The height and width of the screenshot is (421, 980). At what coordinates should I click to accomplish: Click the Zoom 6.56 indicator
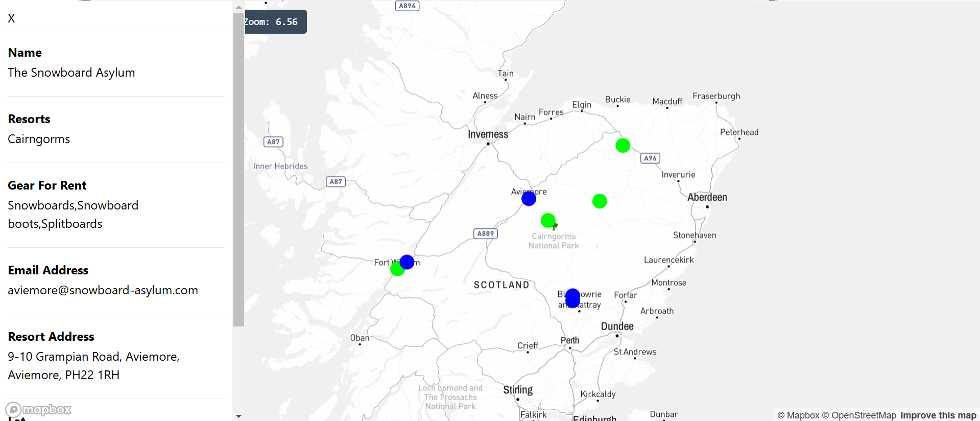(x=276, y=22)
